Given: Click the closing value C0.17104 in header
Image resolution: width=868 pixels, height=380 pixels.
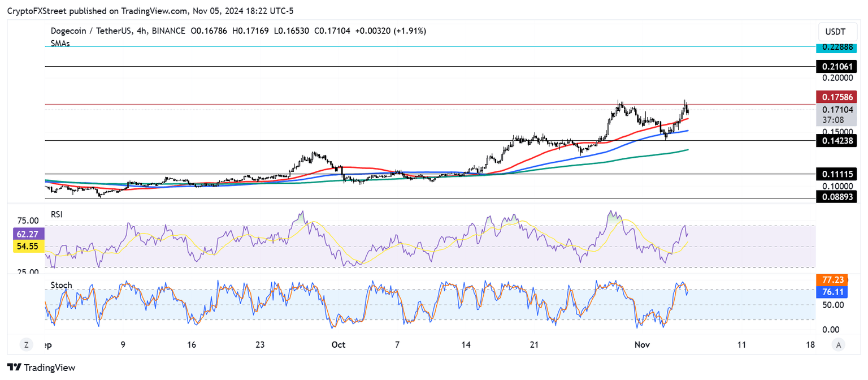Looking at the screenshot, I should [x=332, y=31].
